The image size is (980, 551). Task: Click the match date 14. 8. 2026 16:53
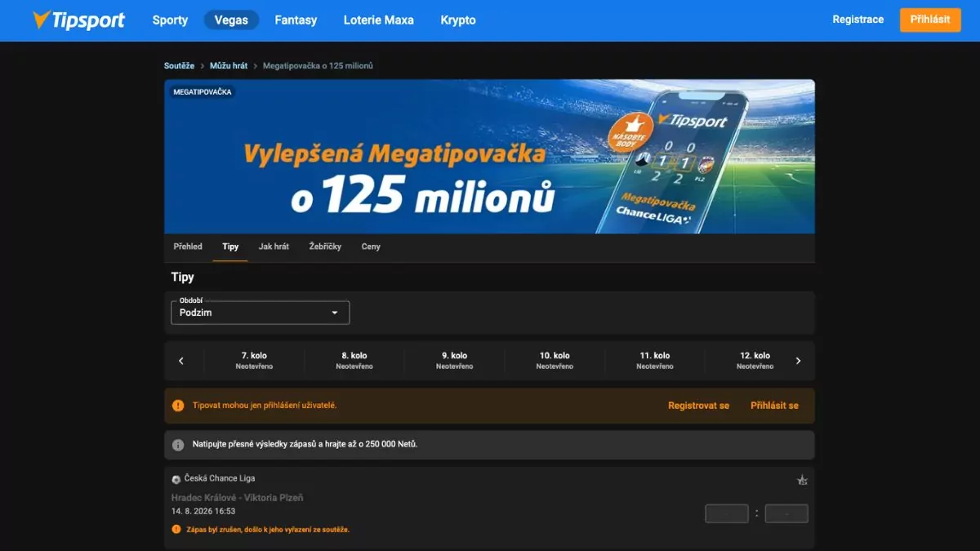tap(203, 512)
